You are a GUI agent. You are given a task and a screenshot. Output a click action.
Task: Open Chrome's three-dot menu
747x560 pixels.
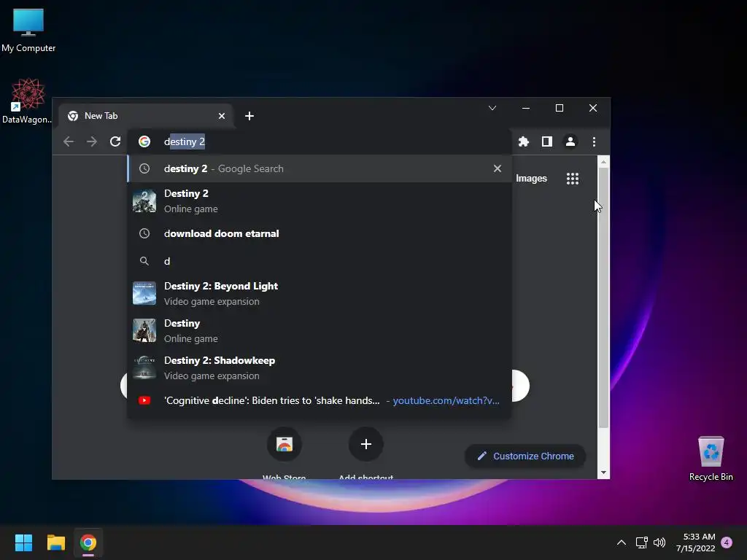coord(594,141)
